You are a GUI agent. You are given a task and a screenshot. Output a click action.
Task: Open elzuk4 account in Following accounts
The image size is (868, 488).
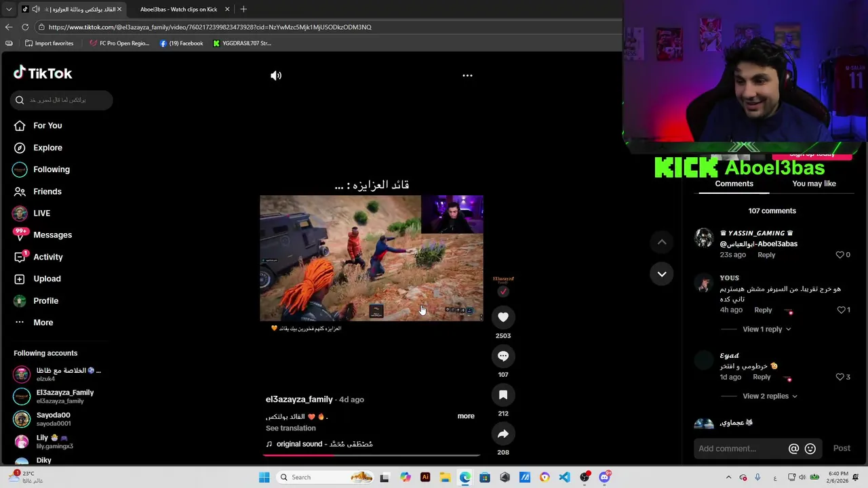point(58,374)
